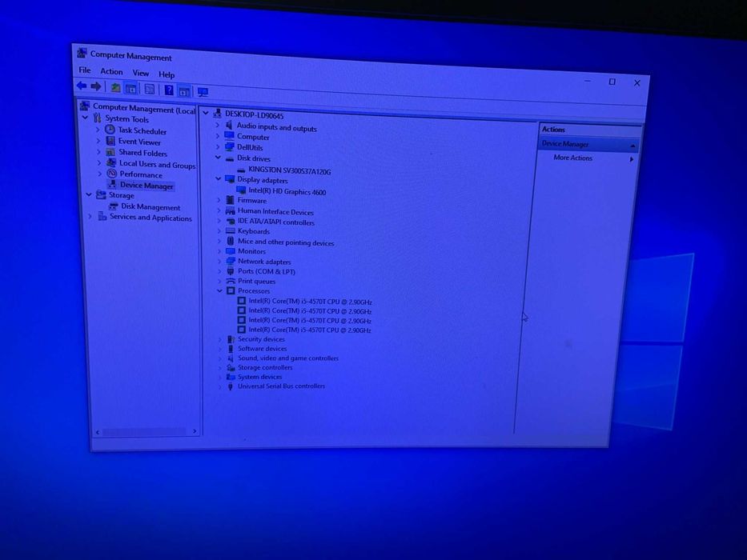747x560 pixels.
Task: Collapse the Device Manager actions section
Action: [633, 146]
